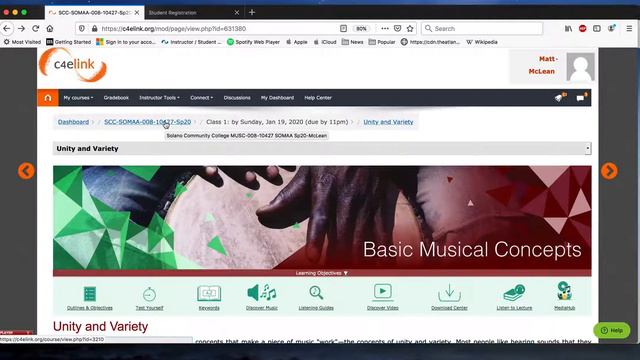Screen dimensions: 640x360
Task: Open messages chat bubble icon
Action: coord(581,98)
